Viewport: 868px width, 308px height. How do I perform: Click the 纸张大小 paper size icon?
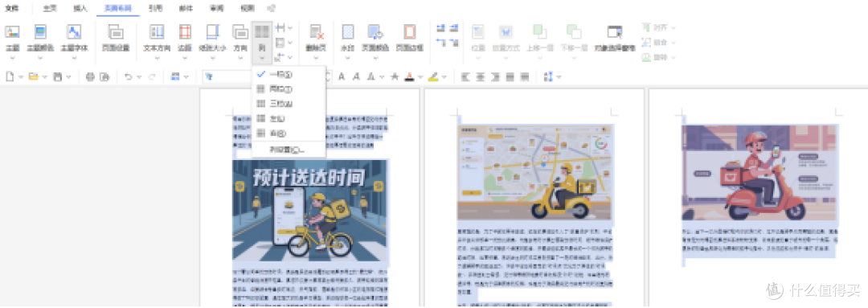click(213, 31)
